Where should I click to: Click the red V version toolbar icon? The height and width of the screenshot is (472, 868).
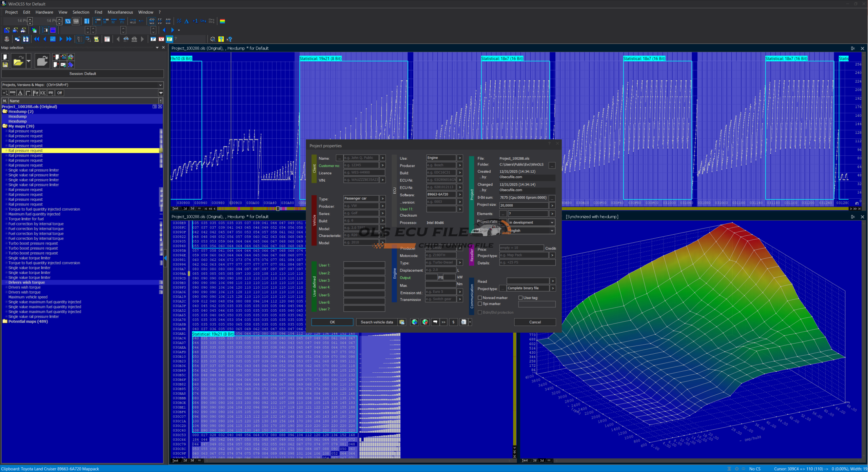tap(161, 39)
